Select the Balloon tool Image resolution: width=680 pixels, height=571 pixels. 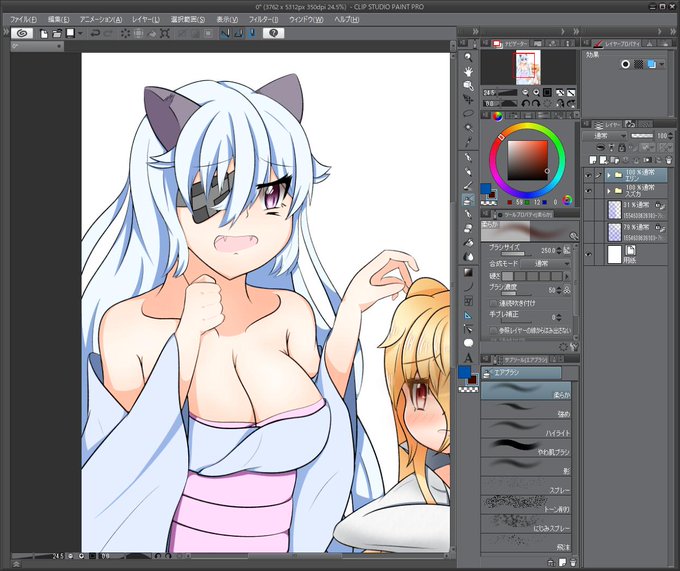pyautogui.click(x=468, y=343)
